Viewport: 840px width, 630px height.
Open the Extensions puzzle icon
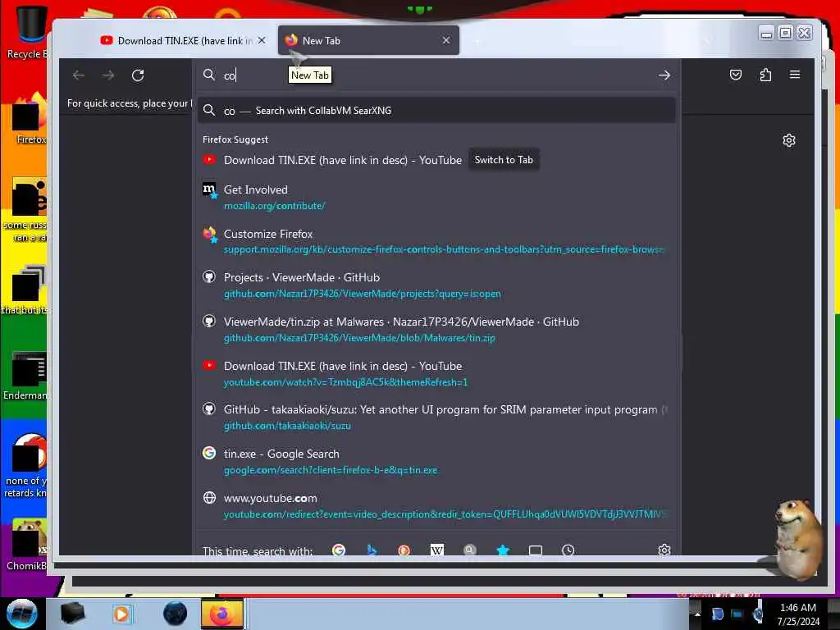tap(765, 75)
